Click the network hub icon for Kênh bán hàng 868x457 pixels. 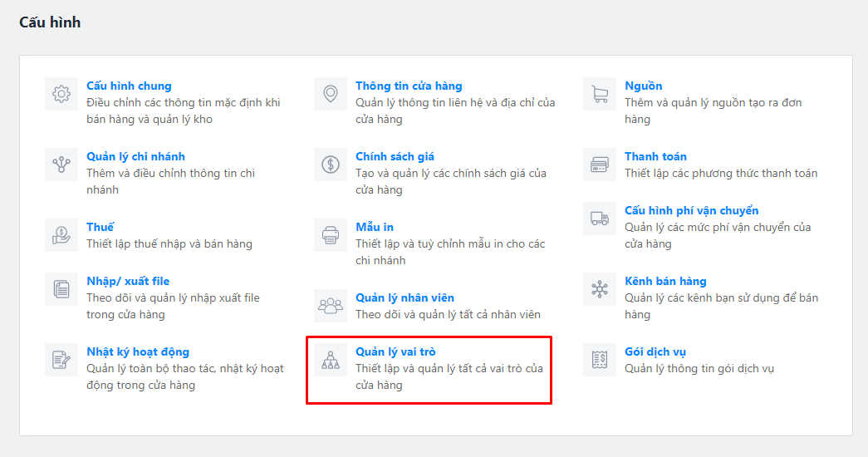(600, 289)
